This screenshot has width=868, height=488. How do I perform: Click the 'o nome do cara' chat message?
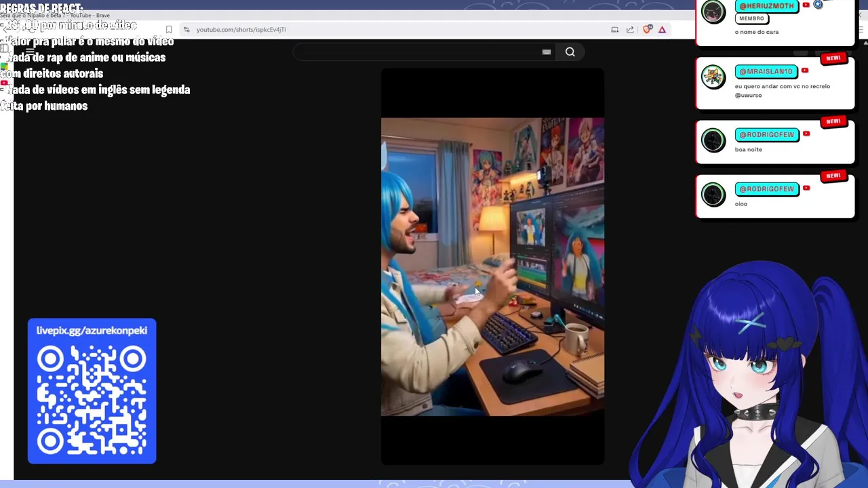[x=757, y=32]
